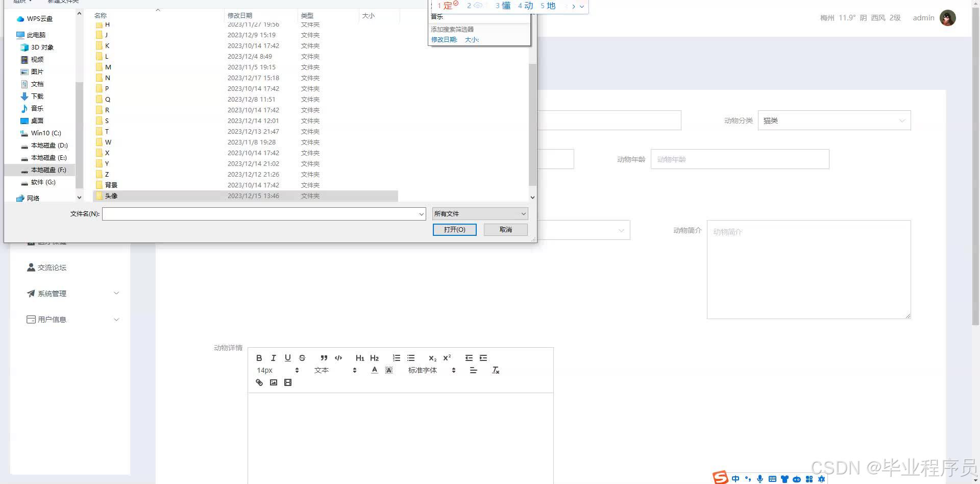980x484 pixels.
Task: Apply superscript formatting
Action: [x=447, y=358]
